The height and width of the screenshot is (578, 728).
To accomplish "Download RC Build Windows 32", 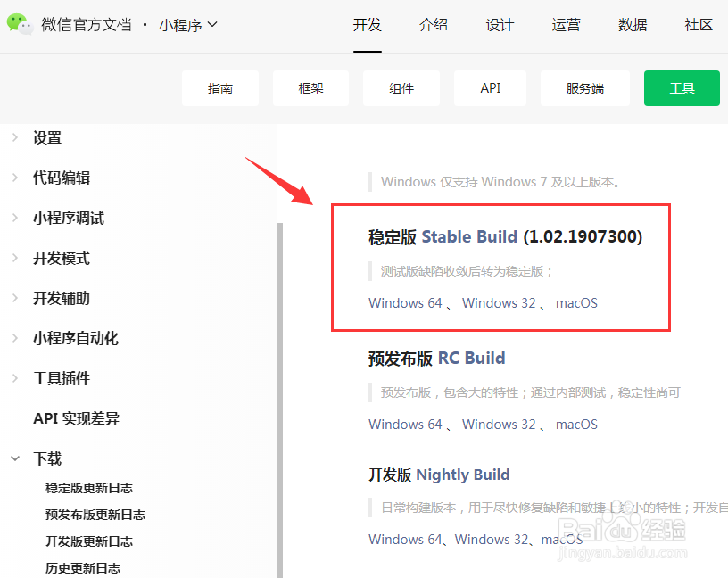I will (x=499, y=425).
